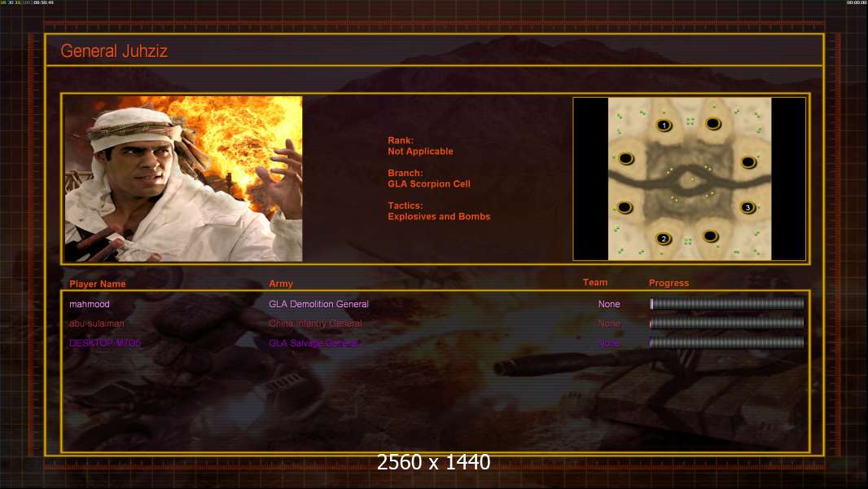Image resolution: width=868 pixels, height=489 pixels.
Task: Select player name 'DESKTOP-M7G5'
Action: (x=105, y=343)
